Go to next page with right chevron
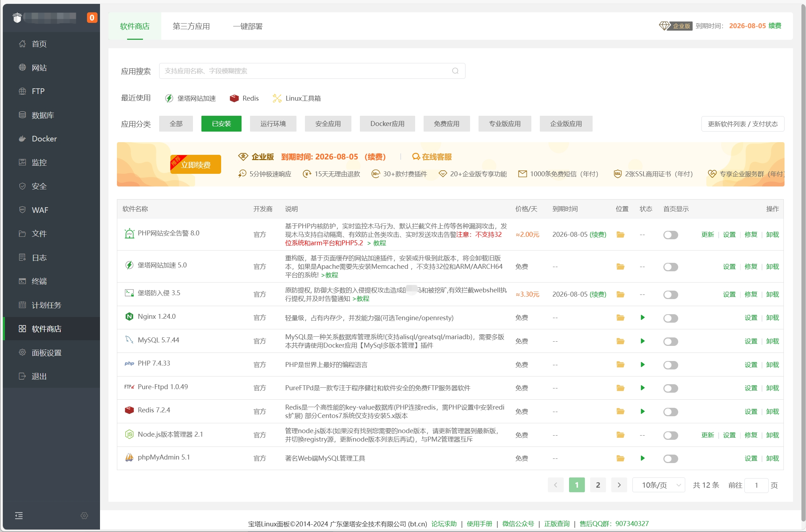 619,485
